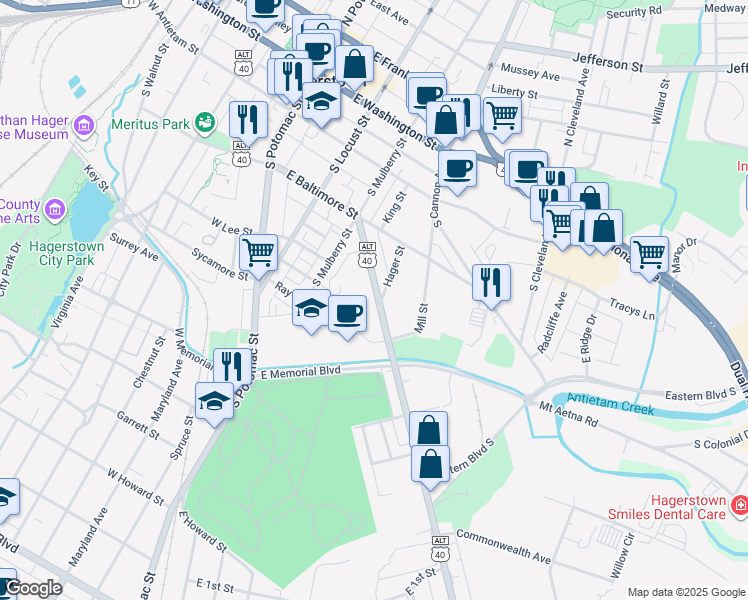Open the Google logo link
This screenshot has width=748, height=600.
pyautogui.click(x=33, y=589)
